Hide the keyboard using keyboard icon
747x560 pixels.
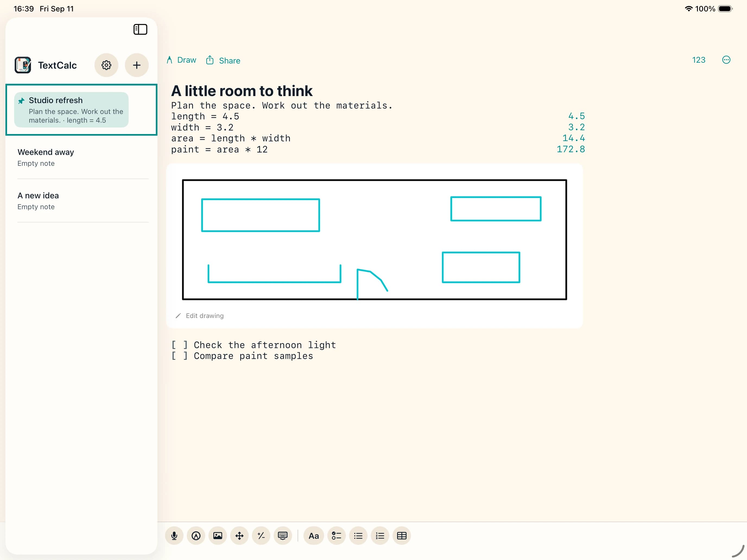pos(283,536)
